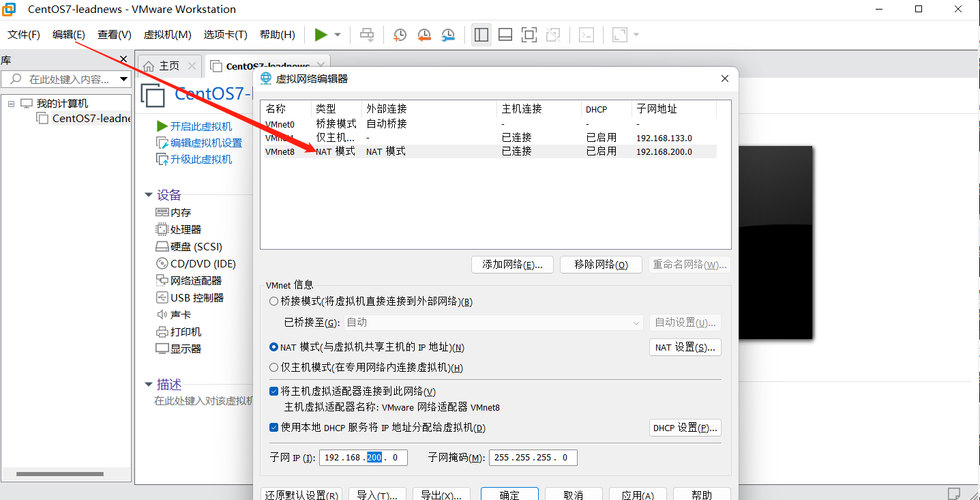Click the full screen mode toolbar icon
Screen dimensions: 980x500
[x=529, y=35]
